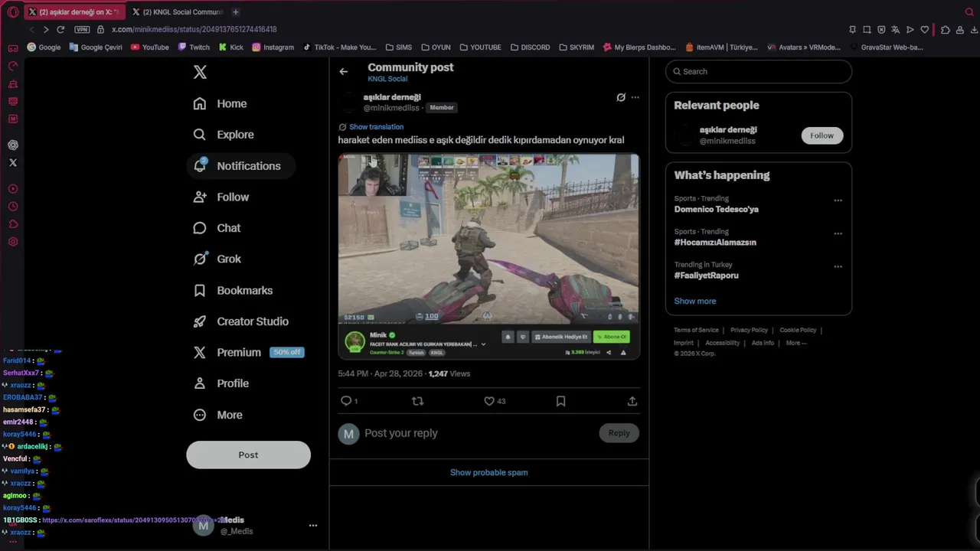The image size is (980, 551).
Task: Expand the More menu in navigation
Action: point(218,415)
